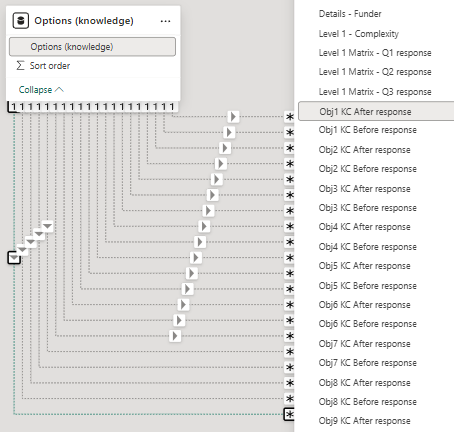Open the more options ellipsis on table card
Viewport: 454px width, 432px height.
[165, 21]
